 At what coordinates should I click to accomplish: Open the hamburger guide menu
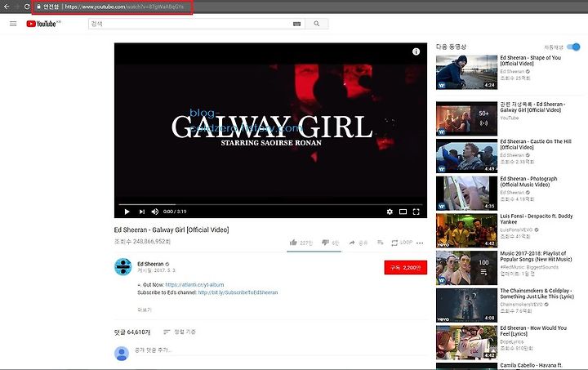click(x=13, y=24)
